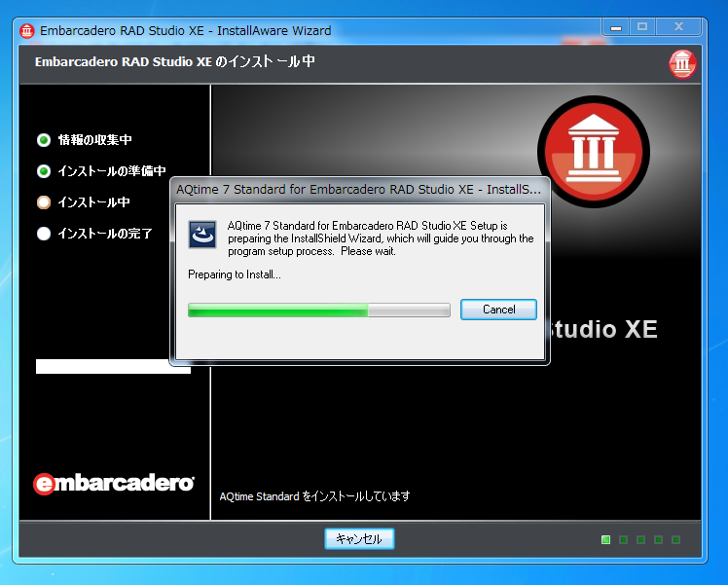The image size is (728, 585).
Task: Click the Embarcadero title bar app icon
Action: click(x=27, y=31)
